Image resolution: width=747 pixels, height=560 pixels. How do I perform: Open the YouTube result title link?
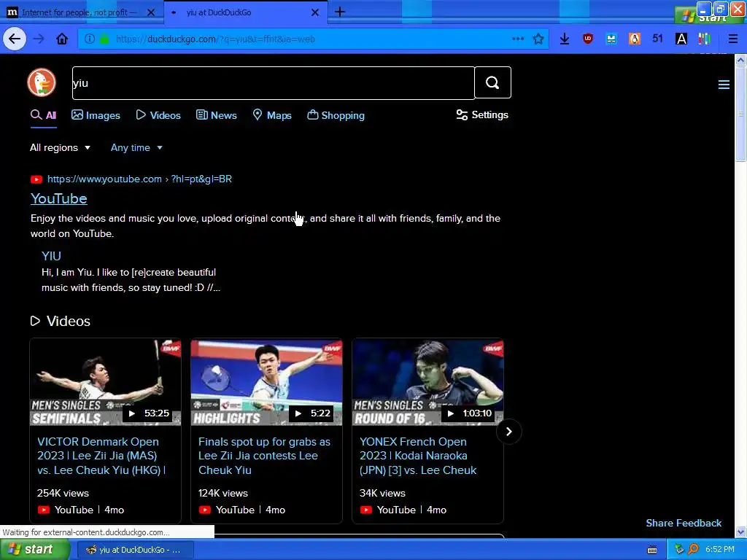pos(58,198)
